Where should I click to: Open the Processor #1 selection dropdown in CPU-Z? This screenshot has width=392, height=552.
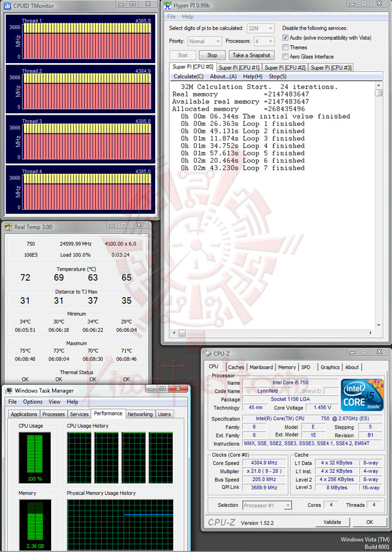click(x=267, y=506)
